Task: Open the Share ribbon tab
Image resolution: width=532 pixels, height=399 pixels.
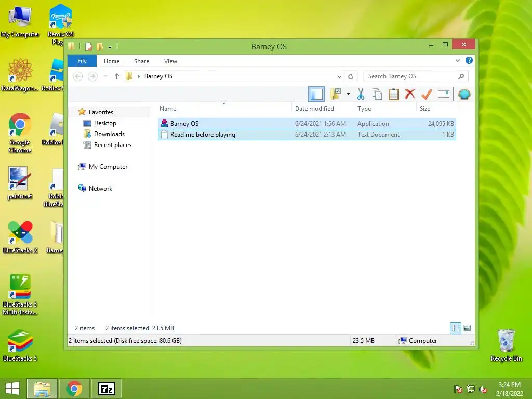Action: coord(141,61)
